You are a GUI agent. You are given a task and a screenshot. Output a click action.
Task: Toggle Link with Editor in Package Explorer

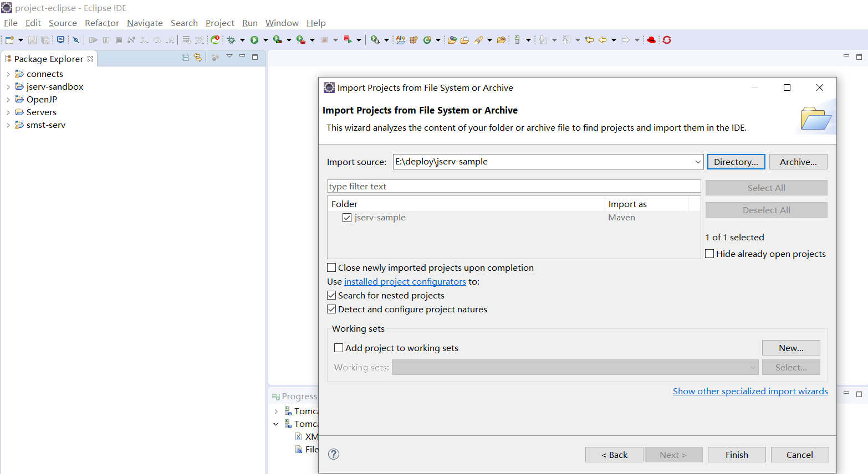197,57
